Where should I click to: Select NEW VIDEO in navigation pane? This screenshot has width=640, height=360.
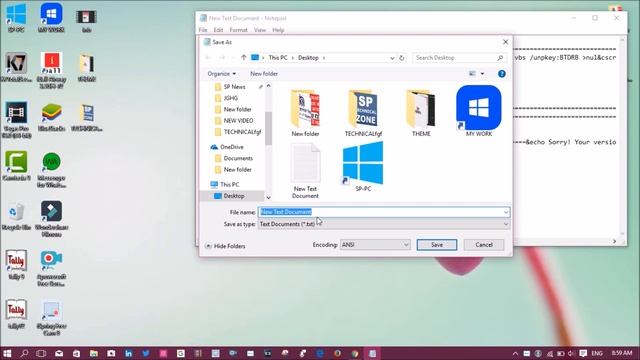238,121
